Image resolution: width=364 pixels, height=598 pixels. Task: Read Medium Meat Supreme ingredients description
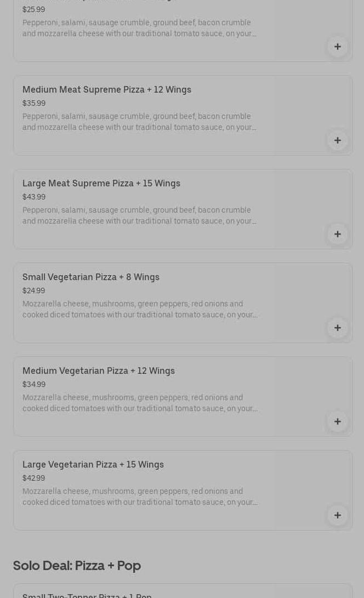tap(139, 122)
